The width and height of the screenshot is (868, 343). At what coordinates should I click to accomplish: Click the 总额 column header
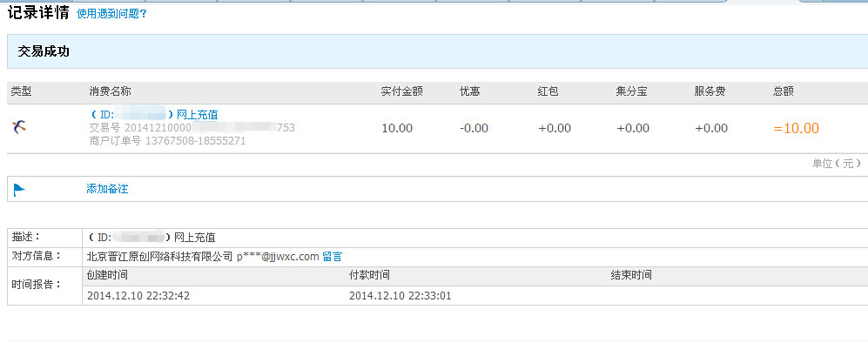(x=784, y=91)
